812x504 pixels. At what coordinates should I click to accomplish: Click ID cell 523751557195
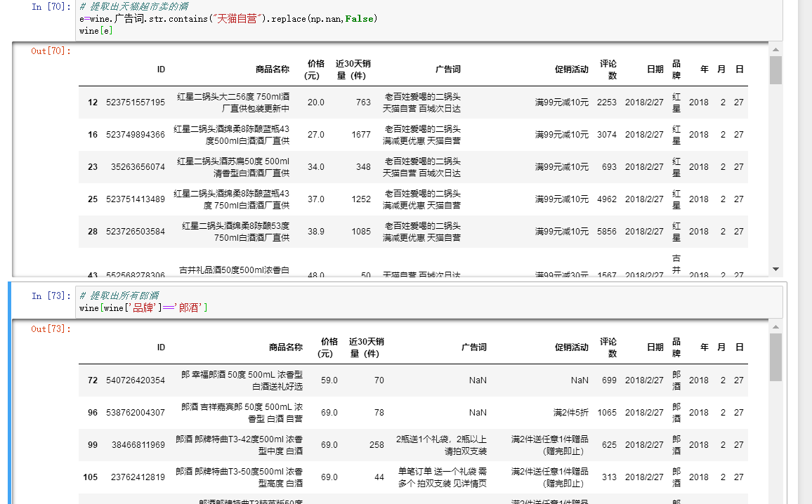click(136, 102)
